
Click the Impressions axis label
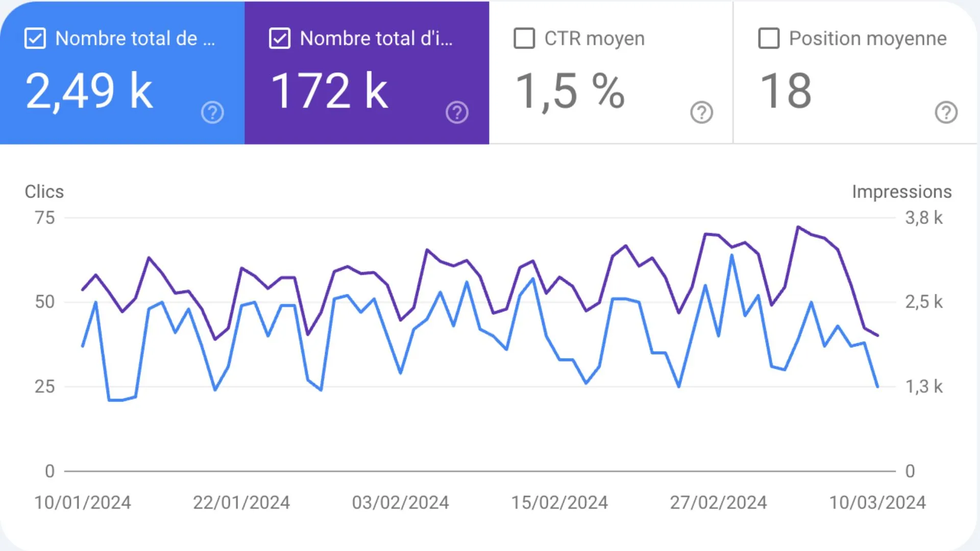click(901, 192)
